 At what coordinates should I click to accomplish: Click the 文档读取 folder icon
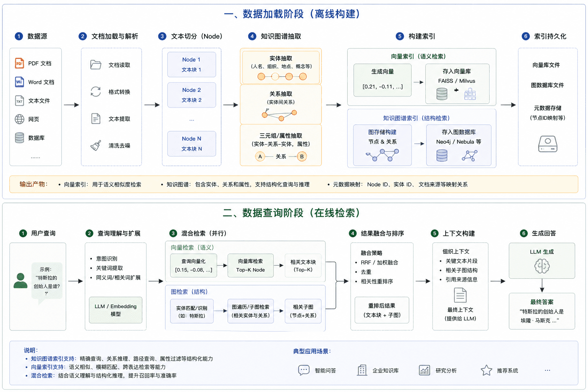[x=96, y=65]
